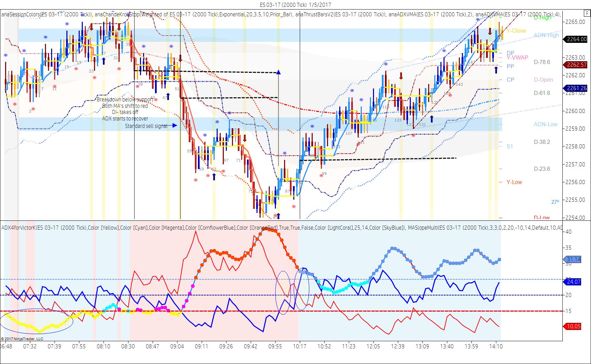Click the 2256.00 price axis label
Screen dimensions: 591x364
coord(575,182)
